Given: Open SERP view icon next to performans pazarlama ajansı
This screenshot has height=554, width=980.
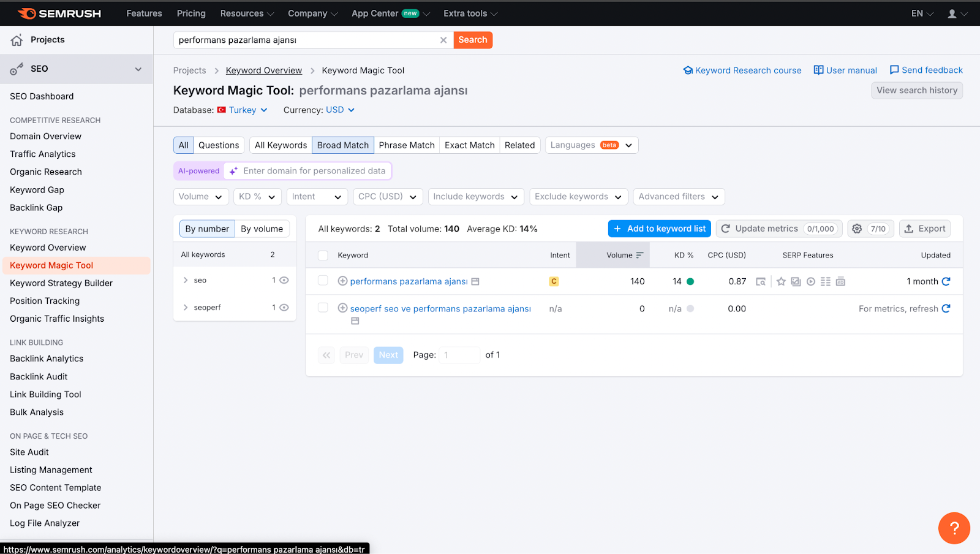Looking at the screenshot, I should (x=475, y=282).
